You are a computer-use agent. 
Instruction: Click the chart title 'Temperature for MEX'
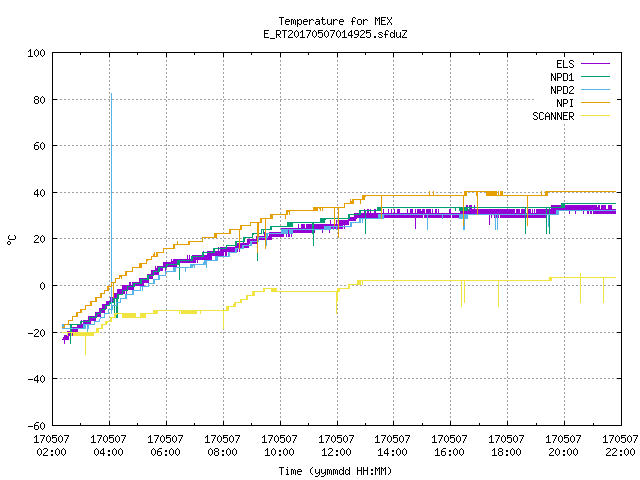(335, 21)
